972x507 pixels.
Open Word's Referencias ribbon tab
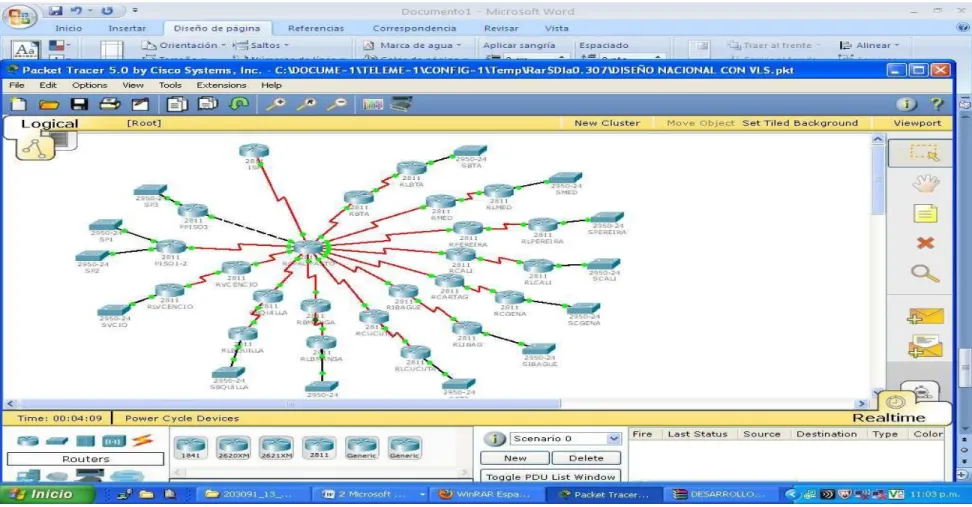(316, 28)
